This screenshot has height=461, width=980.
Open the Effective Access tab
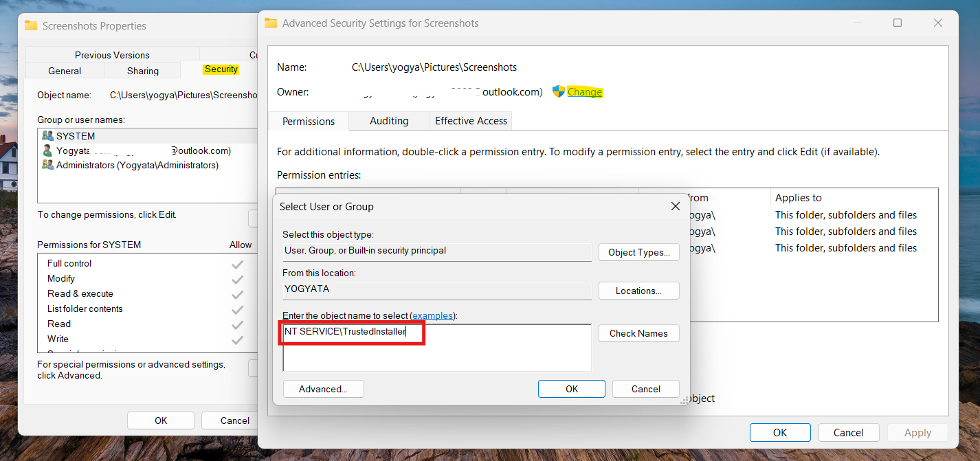click(x=471, y=121)
